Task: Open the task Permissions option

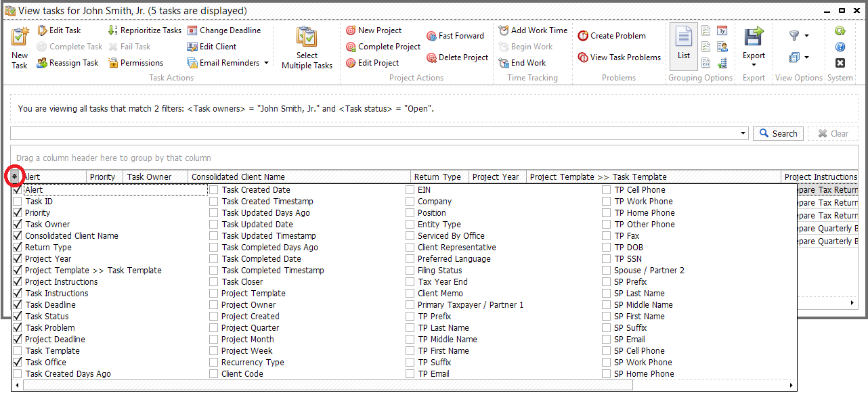Action: [x=135, y=63]
